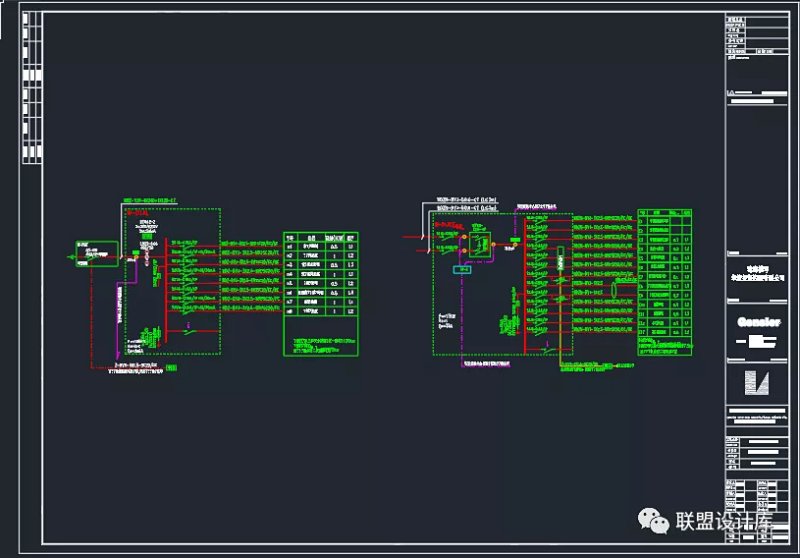Click the cyan rectangle component in right panel
800x558 pixels.
click(461, 269)
